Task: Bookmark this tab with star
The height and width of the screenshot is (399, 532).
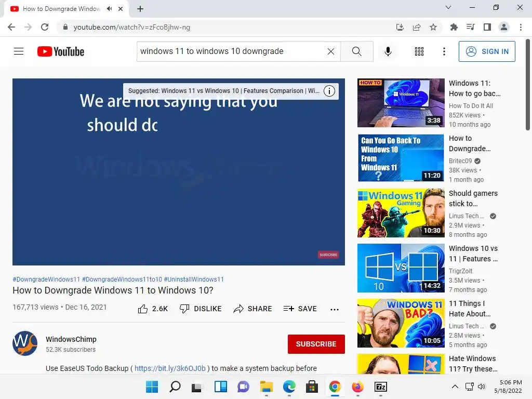Action: tap(433, 27)
